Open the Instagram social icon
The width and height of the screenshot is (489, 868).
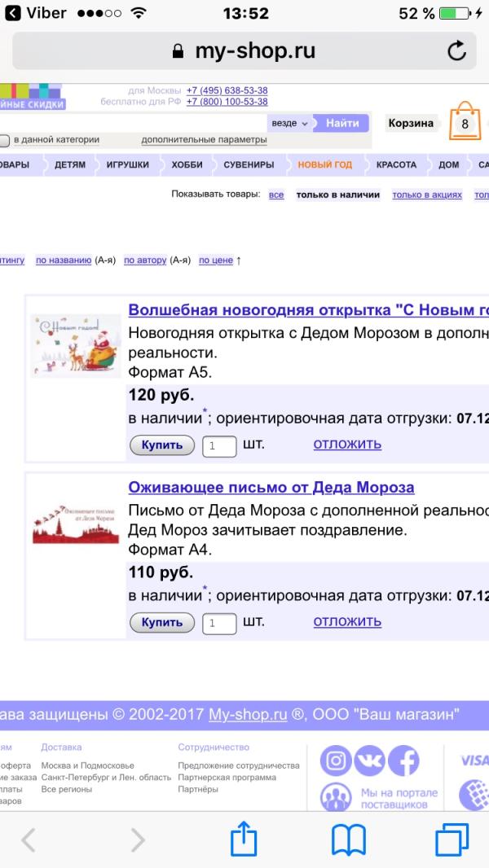click(335, 761)
